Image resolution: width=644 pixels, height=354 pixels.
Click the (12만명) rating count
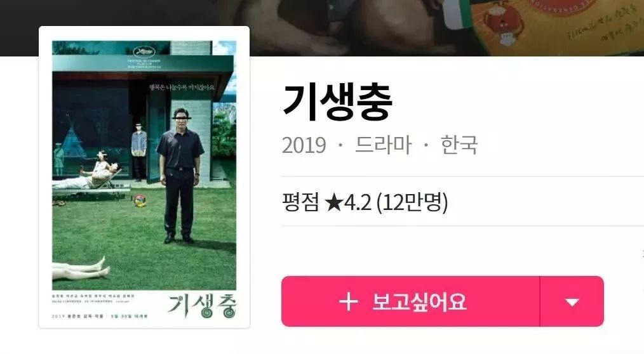pyautogui.click(x=412, y=202)
